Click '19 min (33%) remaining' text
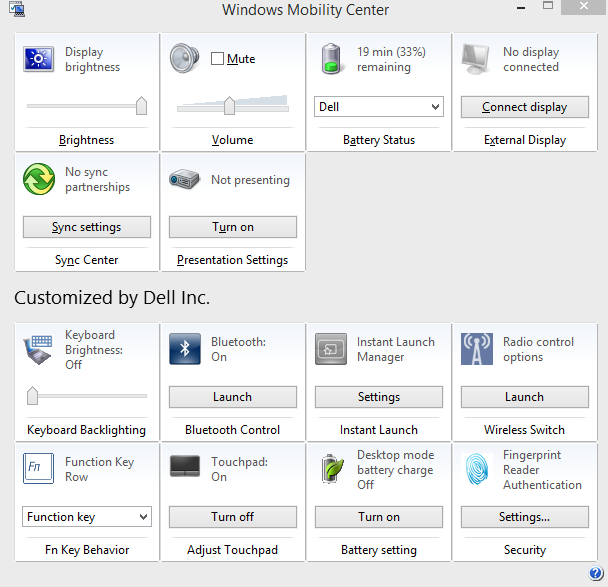Image resolution: width=608 pixels, height=587 pixels. click(391, 59)
